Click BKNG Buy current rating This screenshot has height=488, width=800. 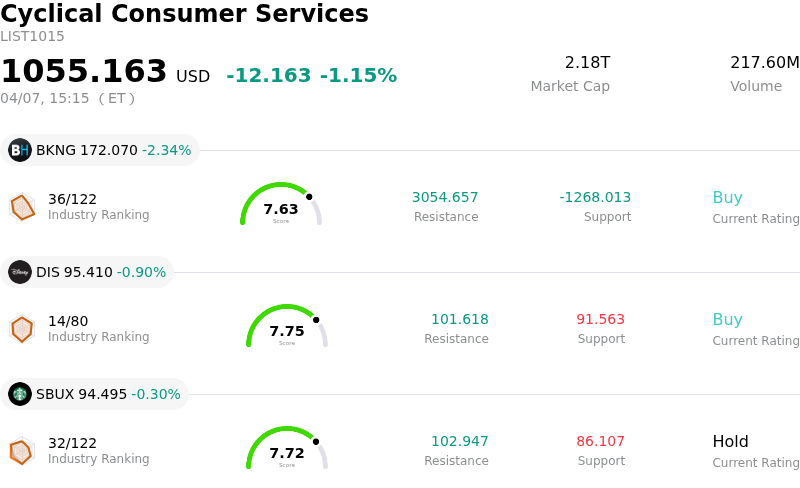pyautogui.click(x=727, y=198)
